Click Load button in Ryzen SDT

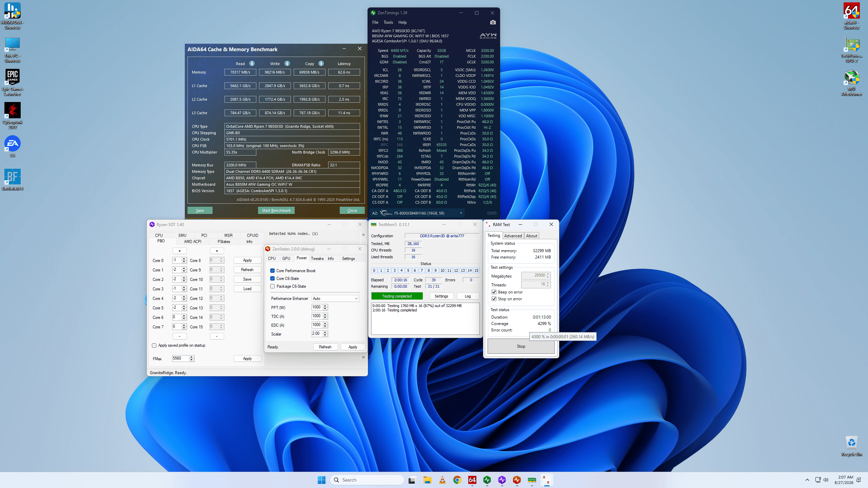[x=248, y=289]
